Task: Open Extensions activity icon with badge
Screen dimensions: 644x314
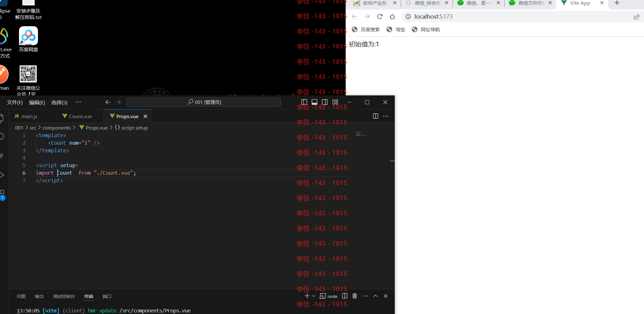Action: click(3, 195)
